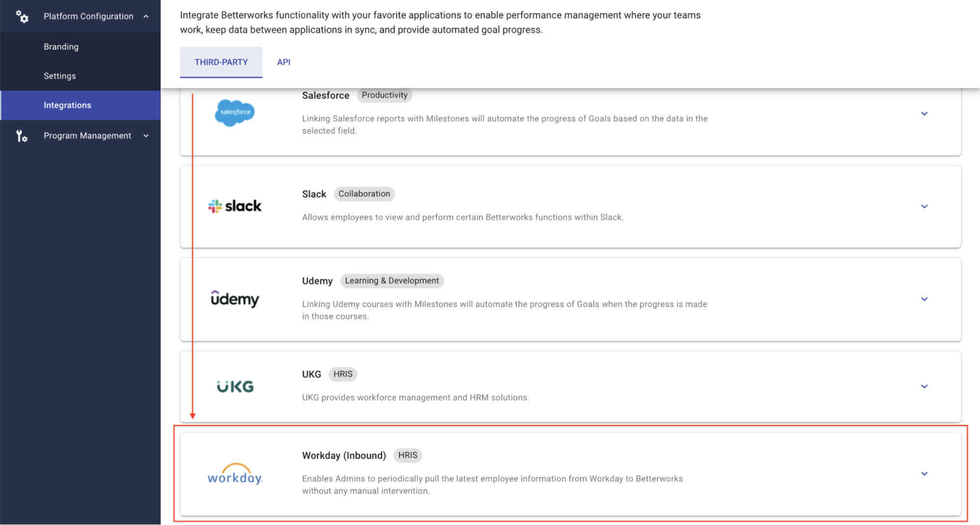
Task: Expand the Workday (Inbound) integration card
Action: tap(924, 474)
